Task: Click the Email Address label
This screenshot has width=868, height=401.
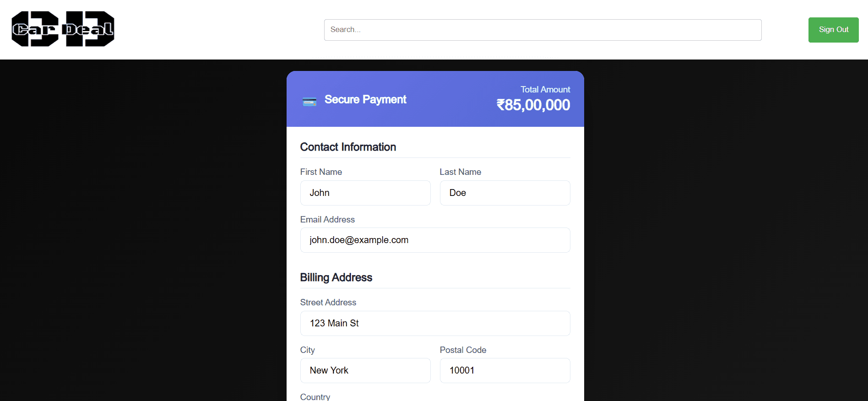Action: click(327, 220)
